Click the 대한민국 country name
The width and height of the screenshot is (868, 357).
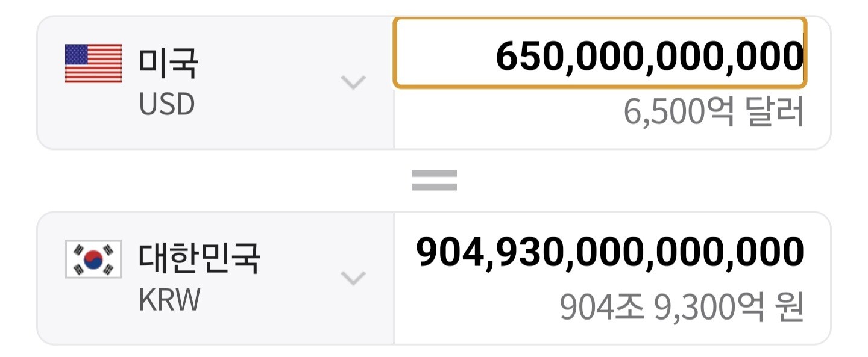tap(200, 258)
